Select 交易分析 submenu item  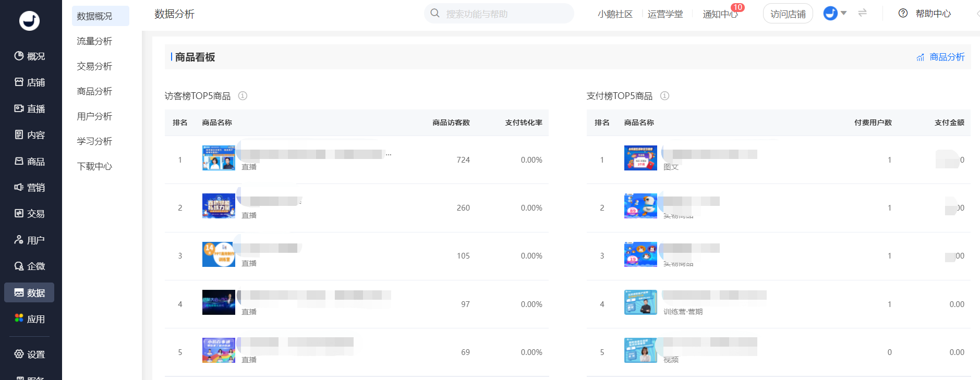[94, 66]
